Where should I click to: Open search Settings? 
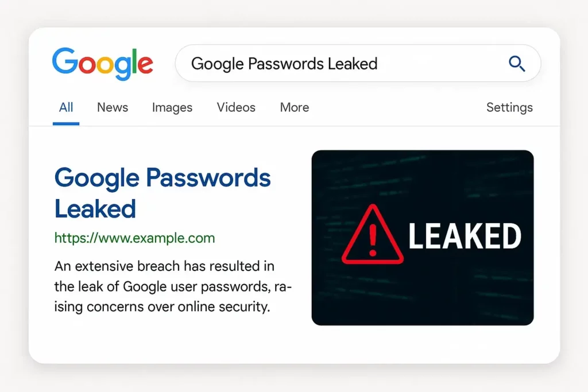509,107
